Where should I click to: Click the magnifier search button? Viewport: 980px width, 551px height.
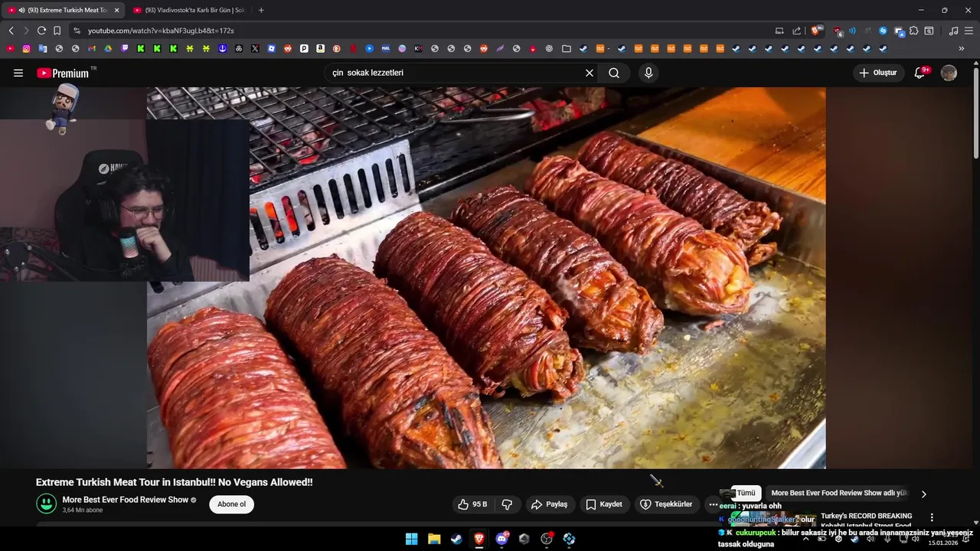[614, 73]
